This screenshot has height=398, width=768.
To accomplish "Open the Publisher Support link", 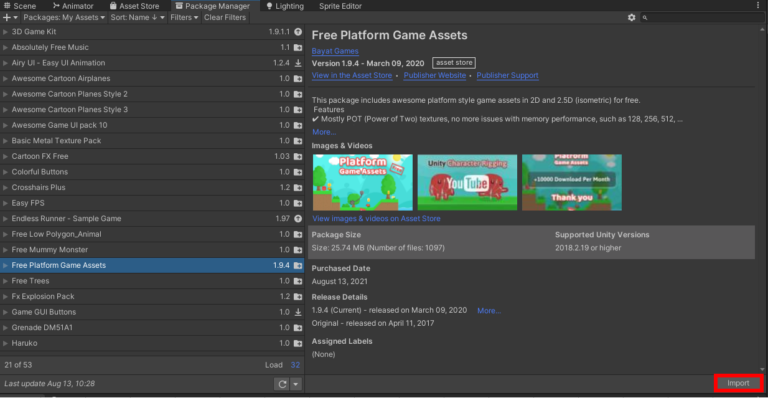I will click(507, 75).
